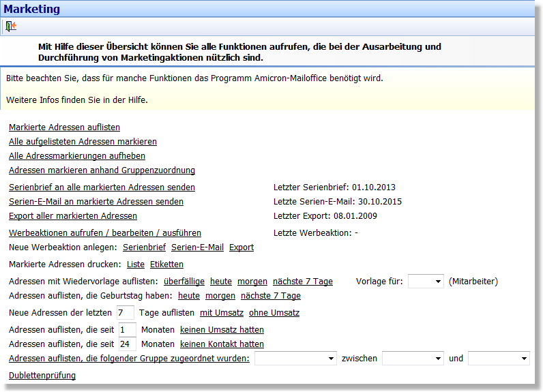Viewport: 543px width, 392px height.
Task: List überfällige Wiedervorlage addresses
Action: [184, 282]
